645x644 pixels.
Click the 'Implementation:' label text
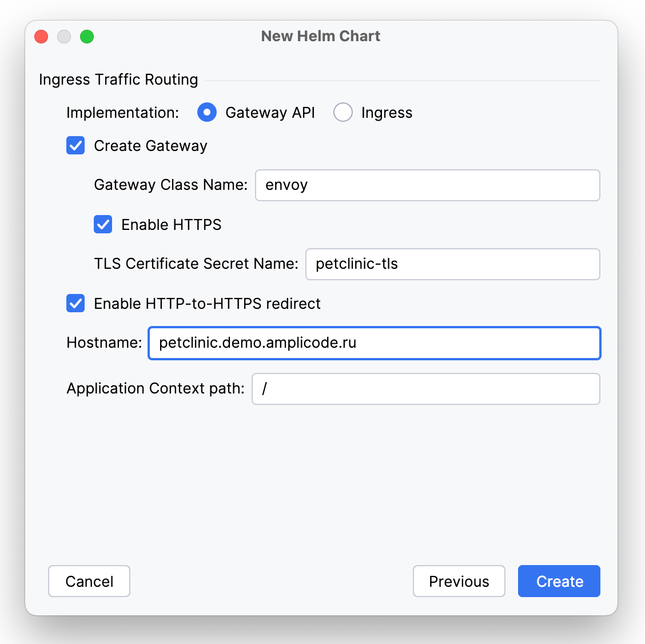pos(122,113)
